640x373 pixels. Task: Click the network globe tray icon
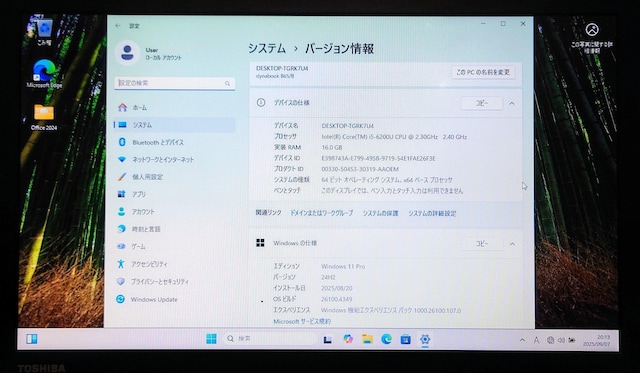[550, 340]
